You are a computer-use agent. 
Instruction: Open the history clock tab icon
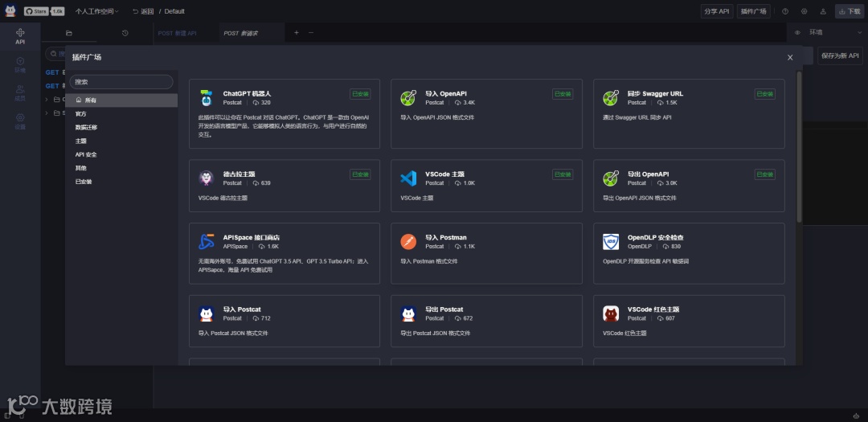tap(125, 33)
